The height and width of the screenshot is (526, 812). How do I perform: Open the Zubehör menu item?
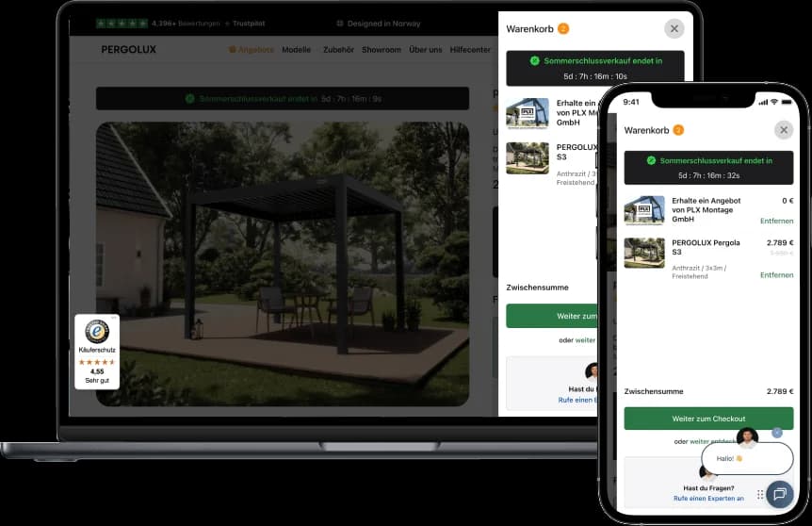[x=338, y=50]
